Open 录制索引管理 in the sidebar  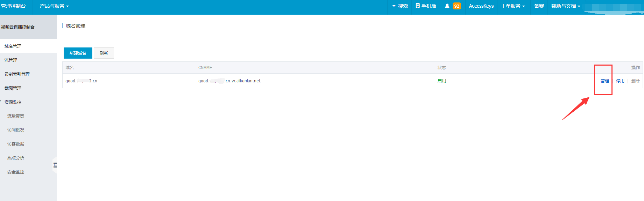pos(17,74)
